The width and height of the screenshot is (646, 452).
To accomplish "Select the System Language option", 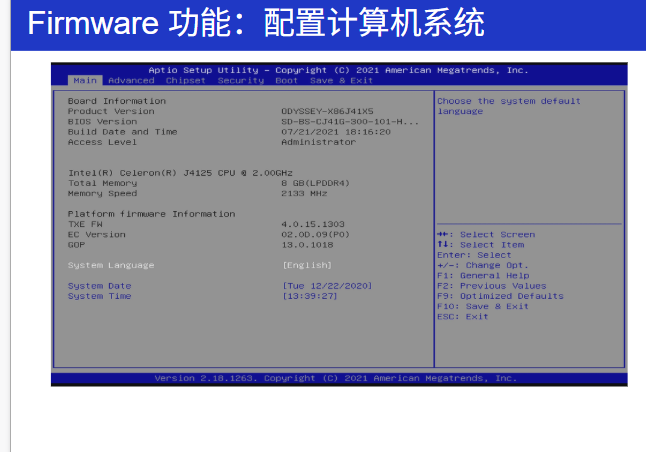I will click(111, 265).
